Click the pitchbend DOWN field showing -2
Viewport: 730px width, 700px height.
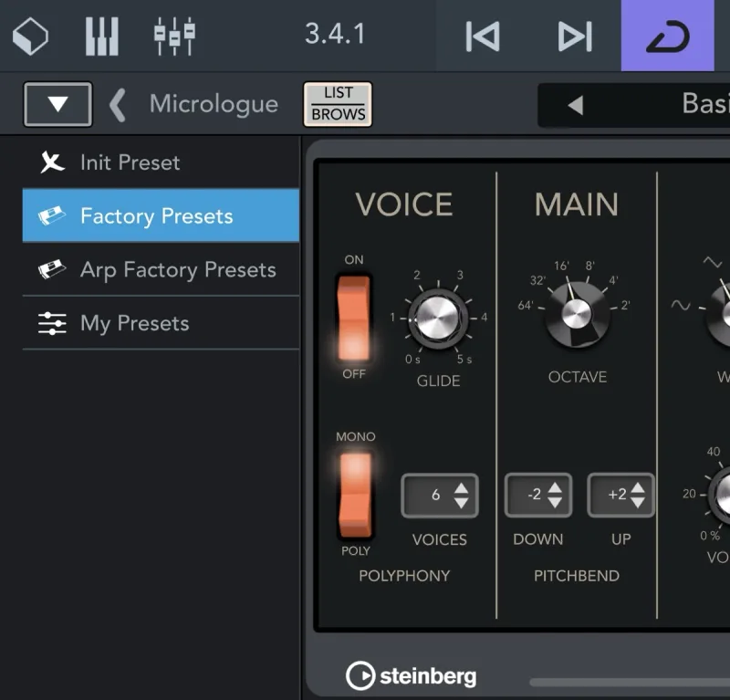(x=538, y=495)
